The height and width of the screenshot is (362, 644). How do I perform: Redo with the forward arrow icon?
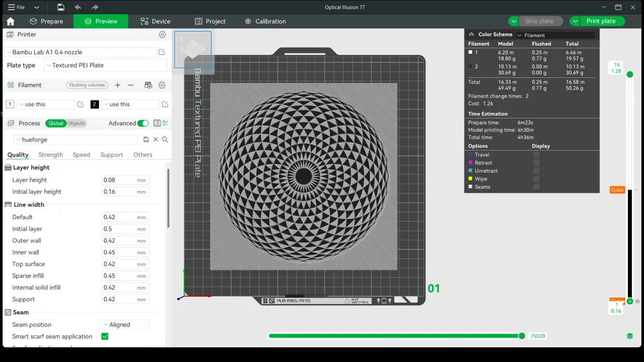click(x=95, y=7)
